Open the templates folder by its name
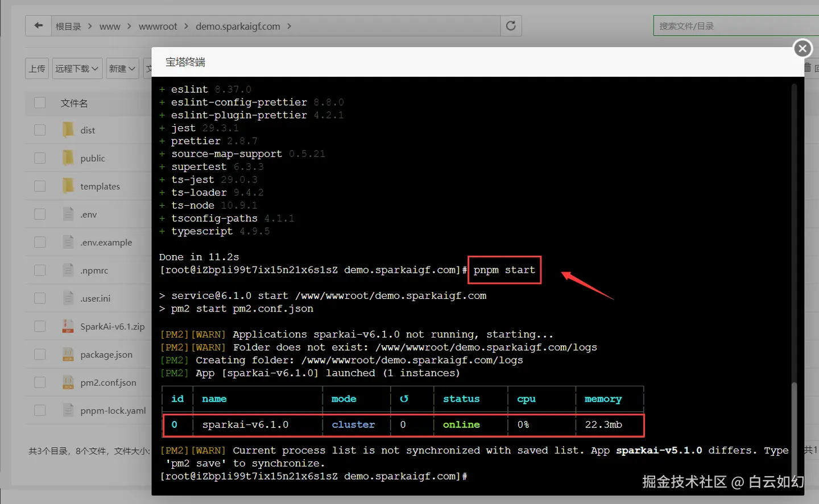The image size is (819, 504). click(x=100, y=186)
